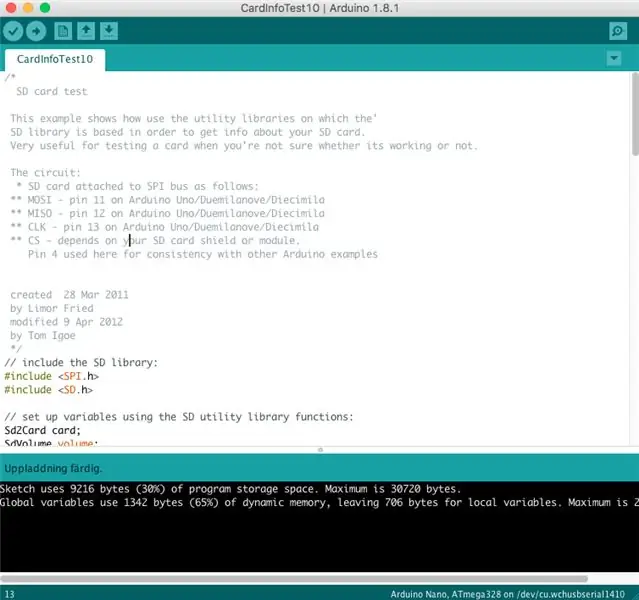Click the editor/console divider handle
This screenshot has width=639, height=600.
click(x=320, y=450)
